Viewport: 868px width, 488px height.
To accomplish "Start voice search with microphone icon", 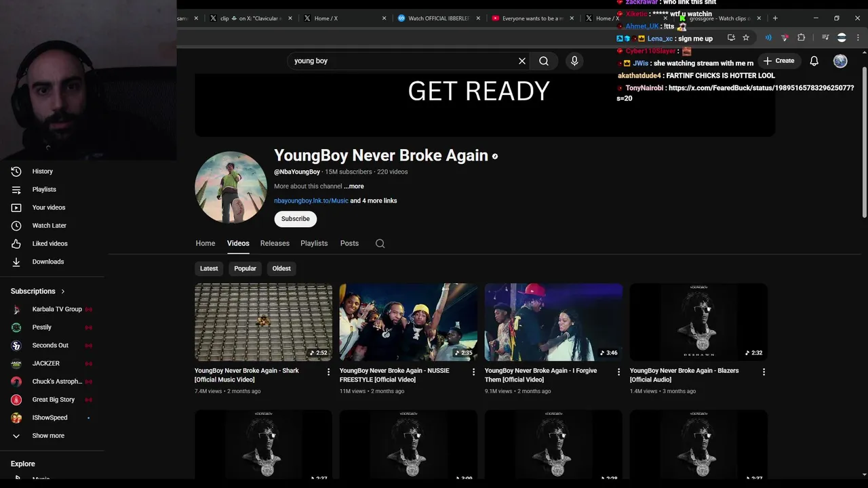I will (x=574, y=61).
